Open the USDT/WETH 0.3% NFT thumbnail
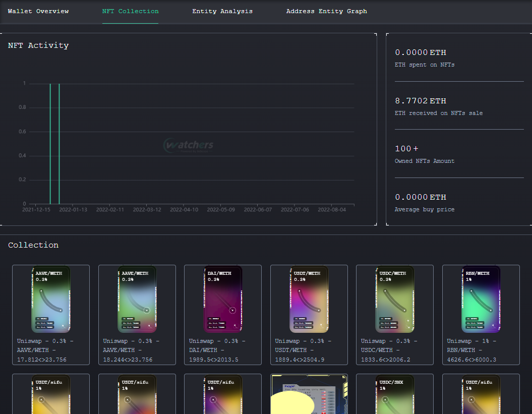 309,299
